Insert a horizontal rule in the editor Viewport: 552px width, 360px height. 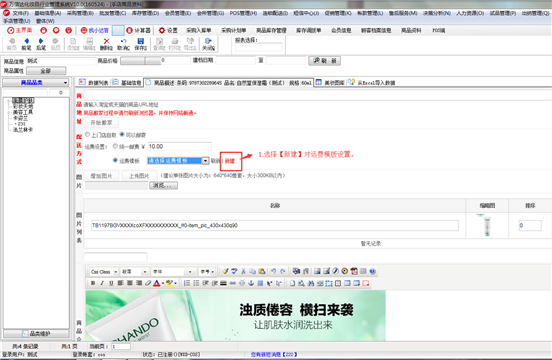(x=224, y=283)
